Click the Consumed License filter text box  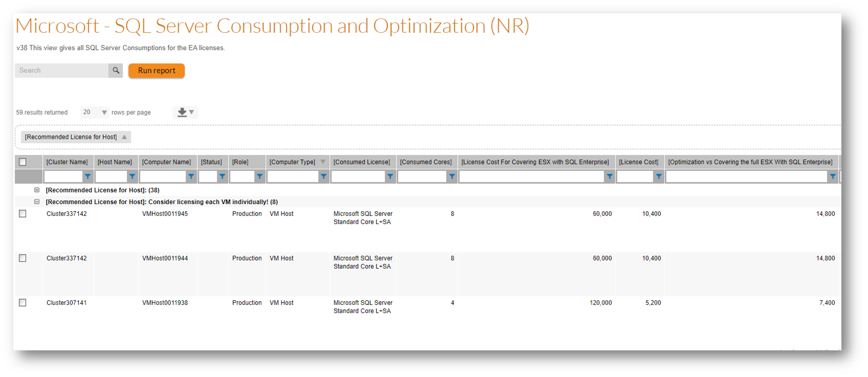358,176
